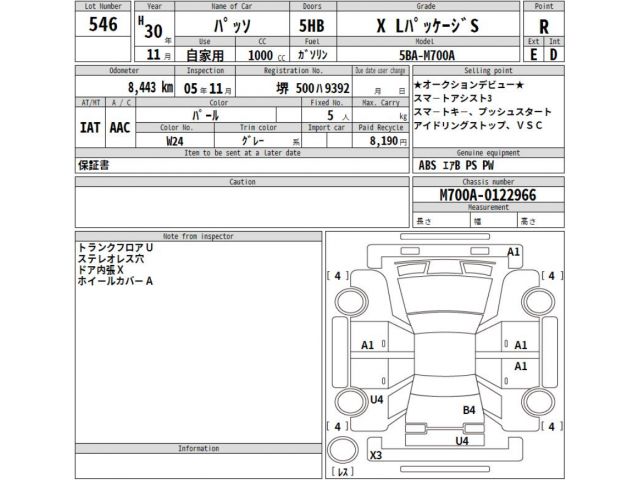This screenshot has width=640, height=480.
Task: Select the auction point grade R
Action: (544, 27)
